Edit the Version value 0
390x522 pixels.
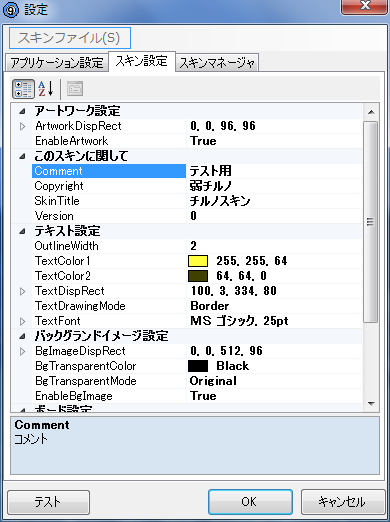pos(193,216)
